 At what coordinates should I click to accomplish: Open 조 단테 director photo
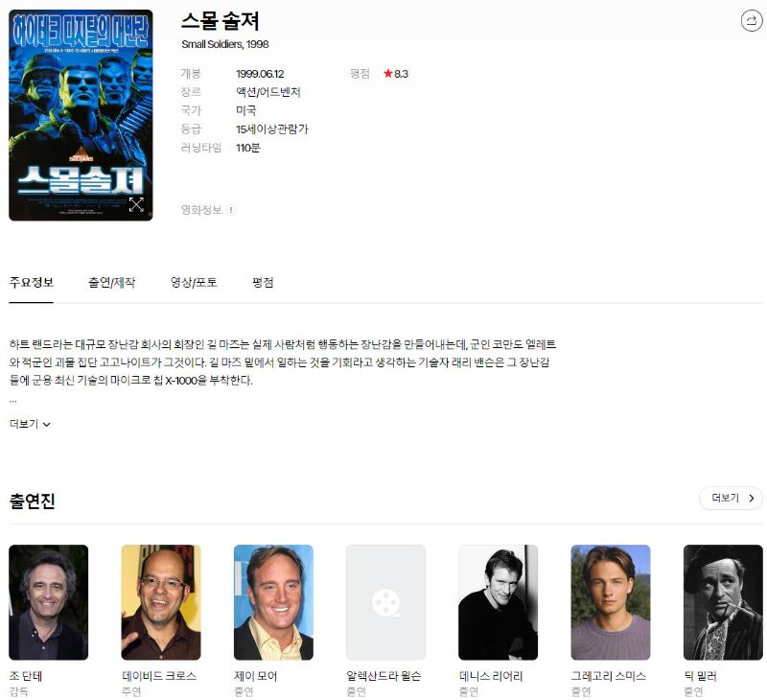49,602
